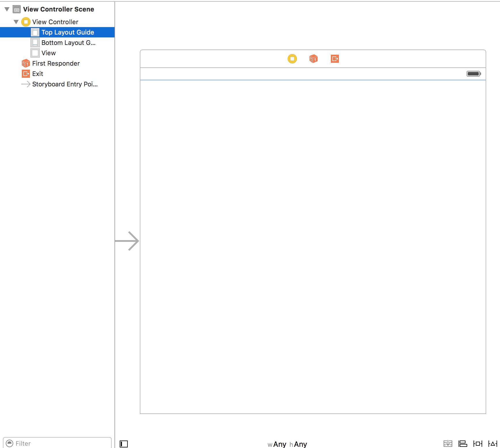Screen dimensions: 500x448
Task: Open Resolve Auto Layout Issues menu
Action: coord(493,444)
